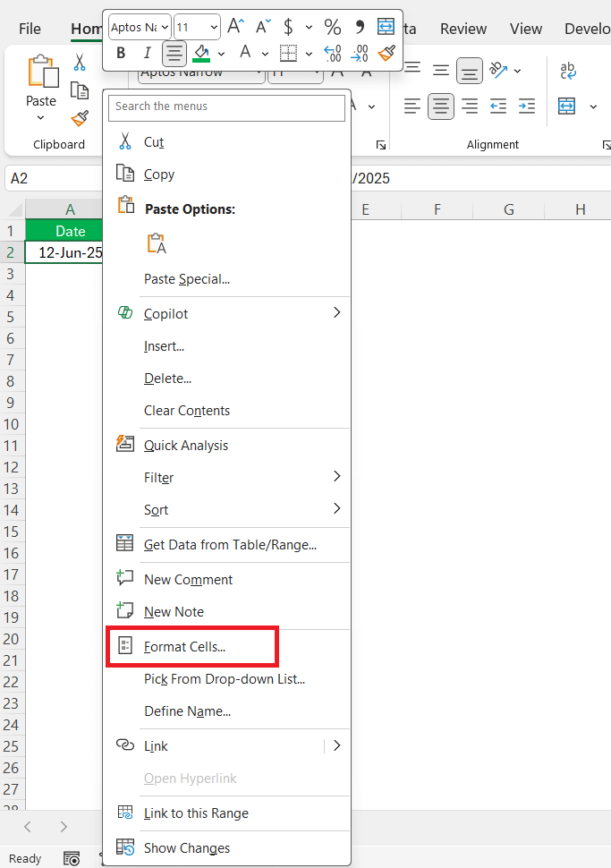Click the ribbon Paste clipboard icon
The height and width of the screenshot is (868, 611).
pyautogui.click(x=43, y=71)
